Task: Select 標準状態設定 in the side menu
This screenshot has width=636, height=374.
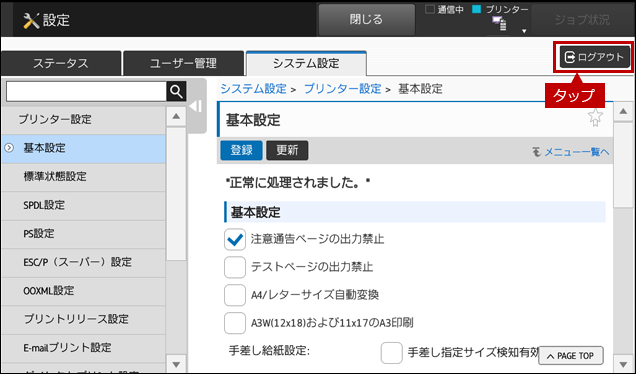Action: (83, 177)
